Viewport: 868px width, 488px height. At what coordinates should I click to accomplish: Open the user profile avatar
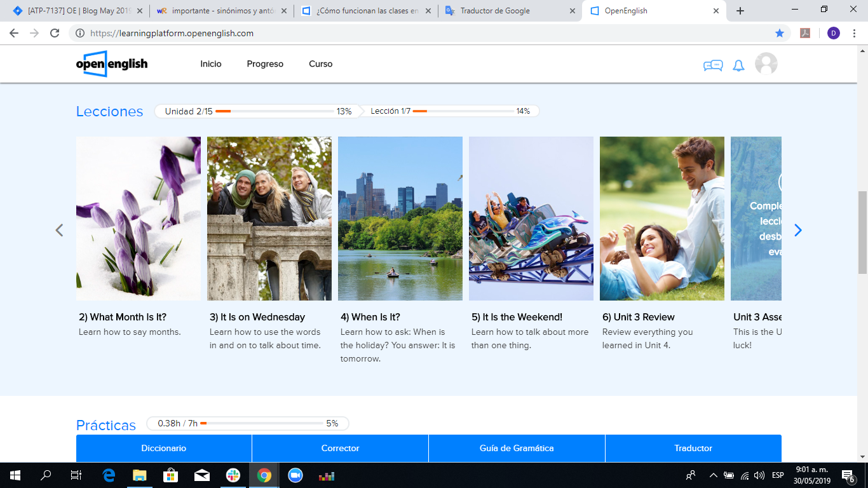[x=766, y=64]
